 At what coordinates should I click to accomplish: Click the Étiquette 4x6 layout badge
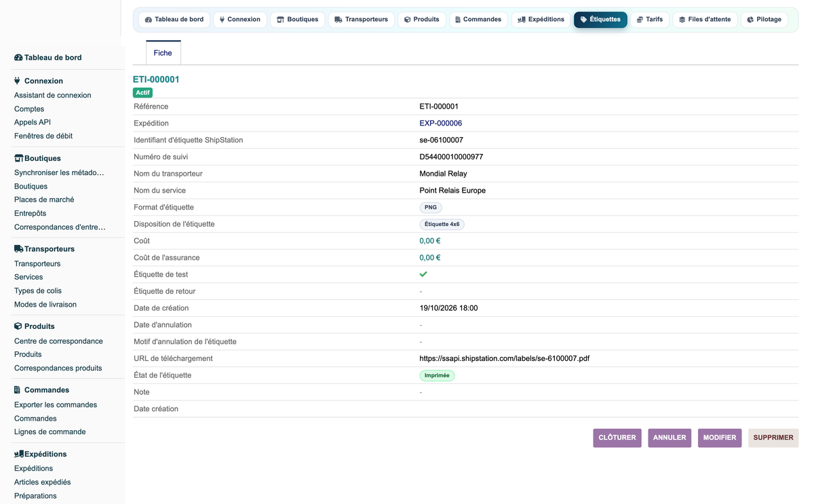[442, 224]
